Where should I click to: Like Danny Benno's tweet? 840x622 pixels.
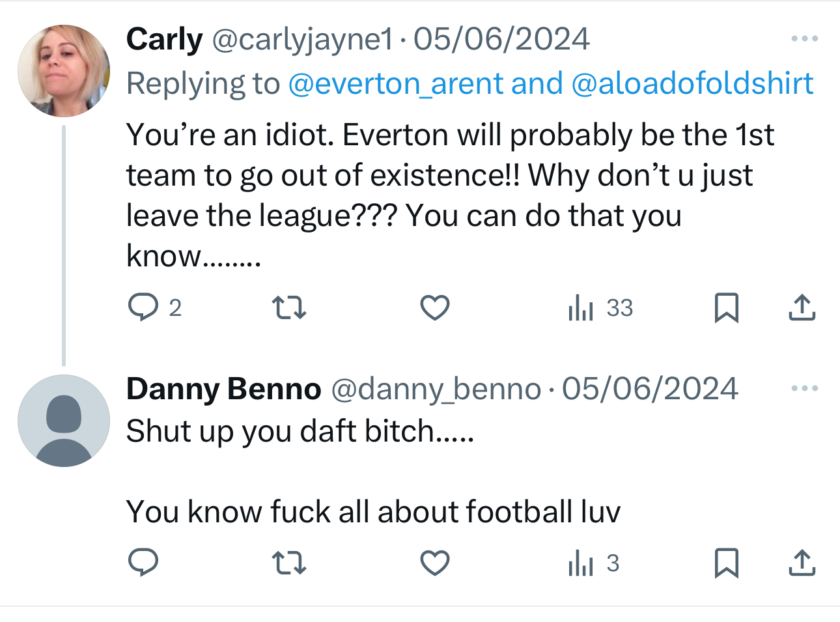click(x=435, y=563)
